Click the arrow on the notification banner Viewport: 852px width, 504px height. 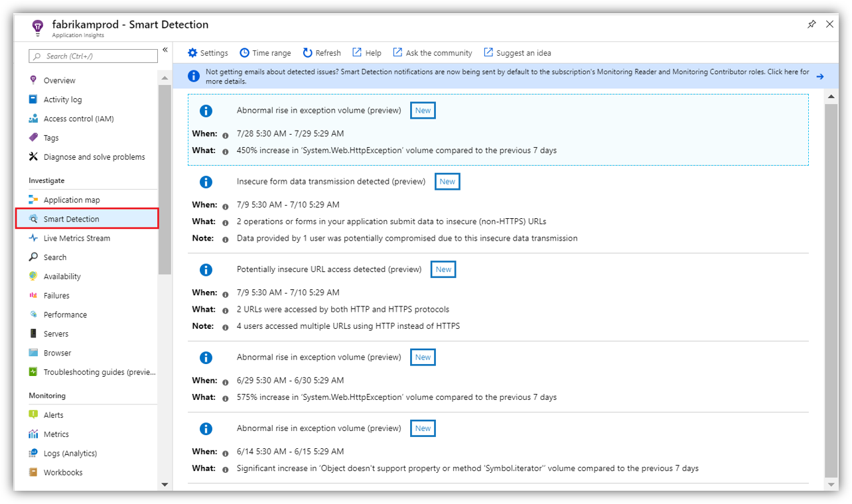point(820,76)
